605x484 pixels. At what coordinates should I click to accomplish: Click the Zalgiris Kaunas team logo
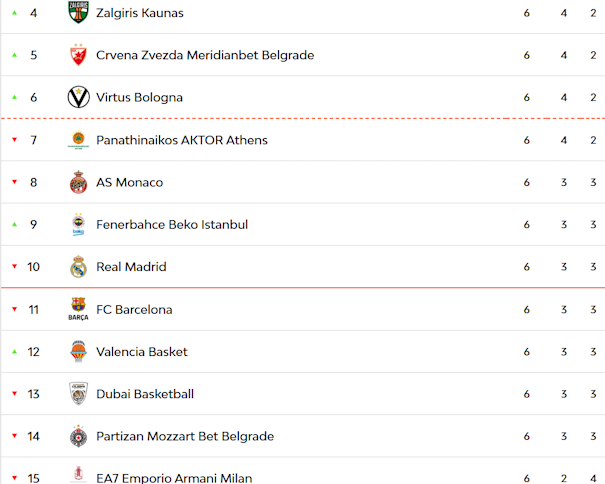[x=78, y=13]
